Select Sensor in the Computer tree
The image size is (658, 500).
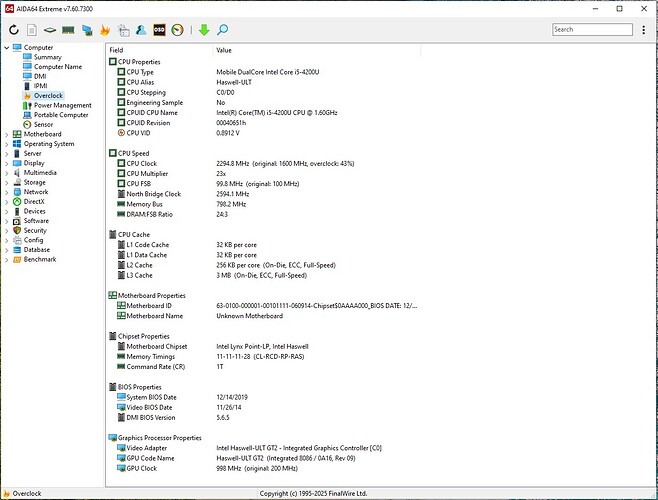pos(43,125)
